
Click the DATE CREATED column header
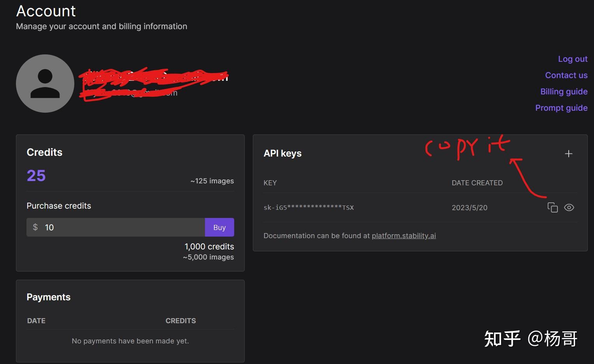coord(477,183)
